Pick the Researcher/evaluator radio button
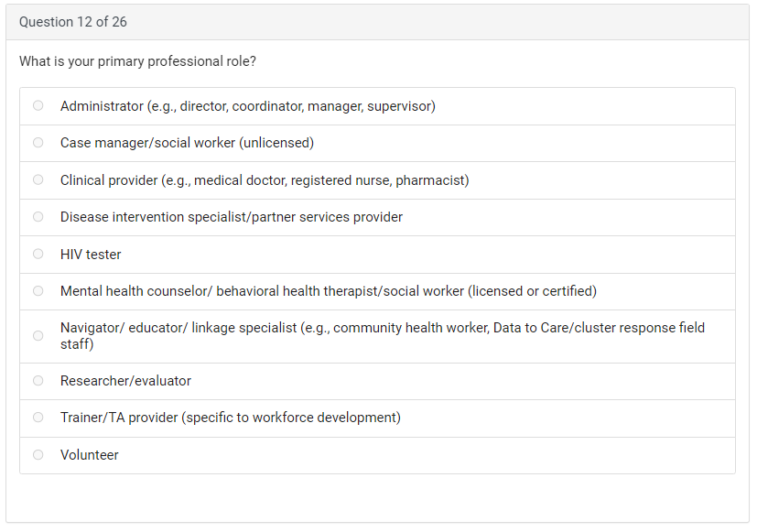Image resolution: width=757 pixels, height=532 pixels. tap(38, 381)
